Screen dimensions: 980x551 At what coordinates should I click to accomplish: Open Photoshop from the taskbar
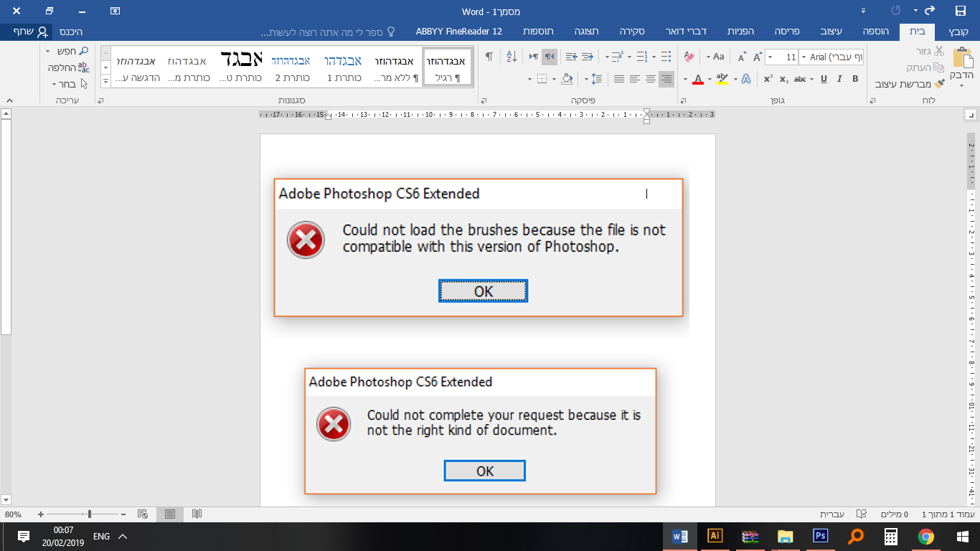pyautogui.click(x=820, y=536)
